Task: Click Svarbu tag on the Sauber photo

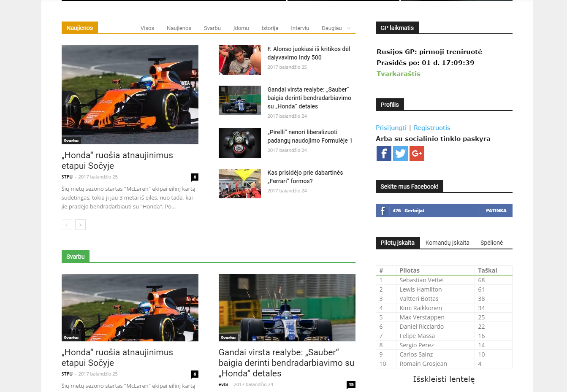Action: [x=228, y=338]
